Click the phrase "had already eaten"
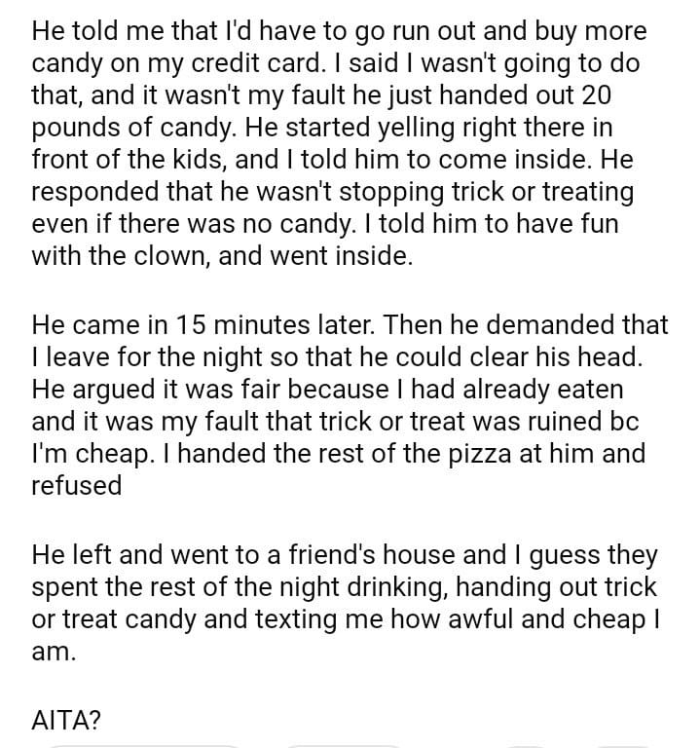Viewport: 700px width, 748px height. click(x=517, y=389)
